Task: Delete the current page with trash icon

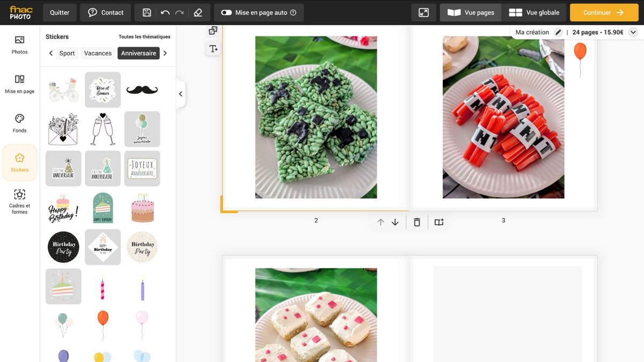Action: coord(417,222)
